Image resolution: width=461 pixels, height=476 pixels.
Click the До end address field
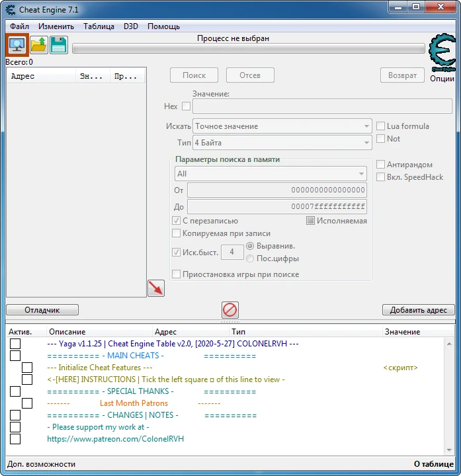(x=277, y=207)
